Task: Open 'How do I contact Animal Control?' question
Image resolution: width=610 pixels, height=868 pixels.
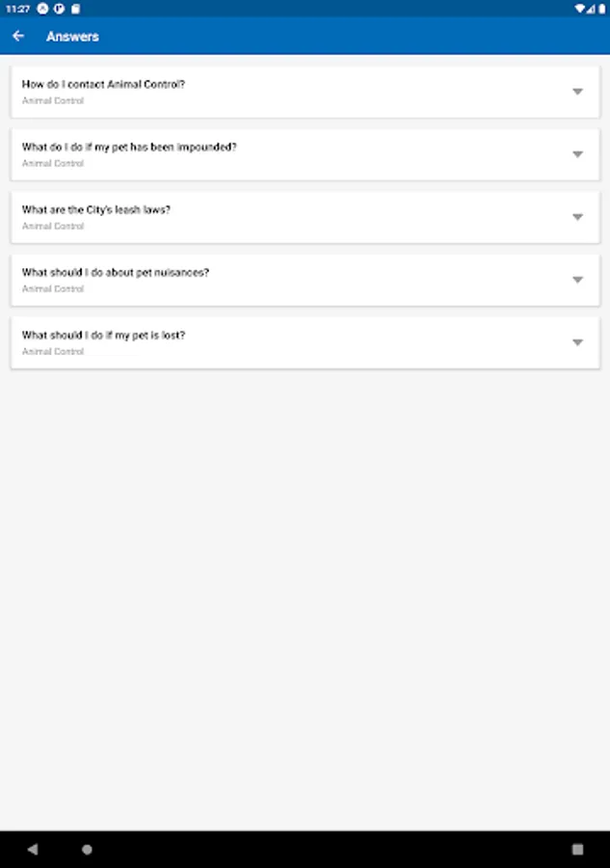Action: click(x=103, y=85)
